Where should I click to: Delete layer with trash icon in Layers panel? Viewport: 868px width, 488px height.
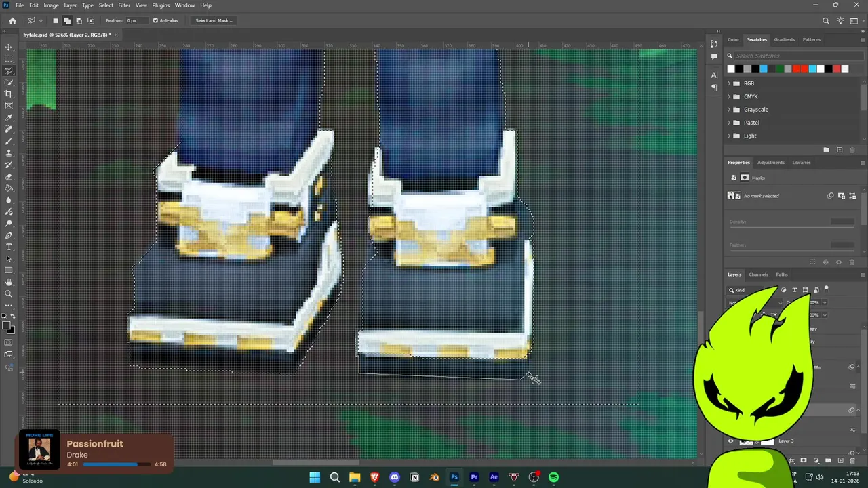tap(852, 460)
